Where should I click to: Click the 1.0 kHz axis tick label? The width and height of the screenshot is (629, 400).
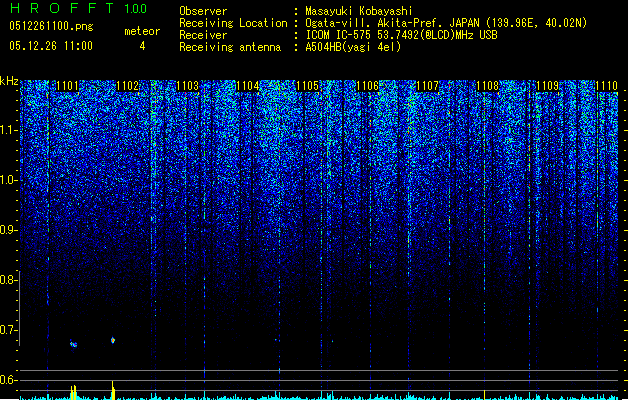tap(9, 180)
